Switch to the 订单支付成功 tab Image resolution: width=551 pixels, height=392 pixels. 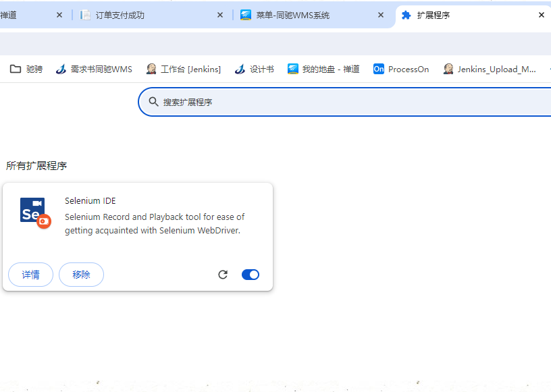click(x=151, y=15)
